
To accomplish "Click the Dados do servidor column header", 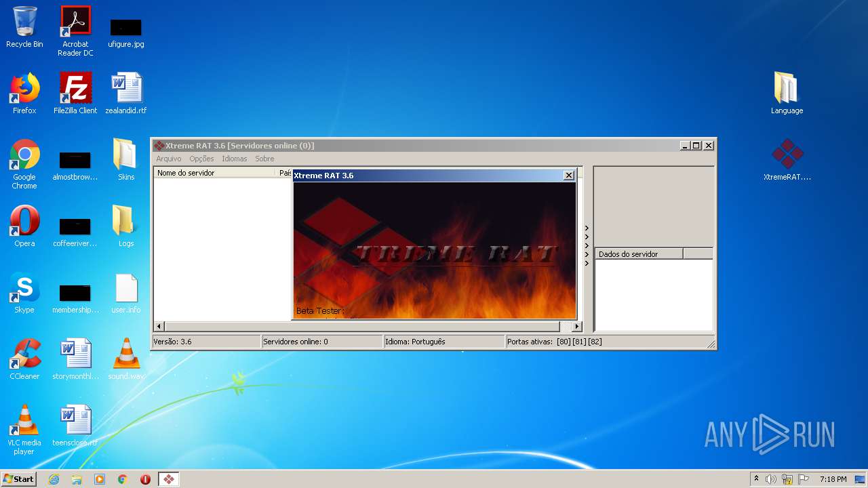I will (639, 254).
